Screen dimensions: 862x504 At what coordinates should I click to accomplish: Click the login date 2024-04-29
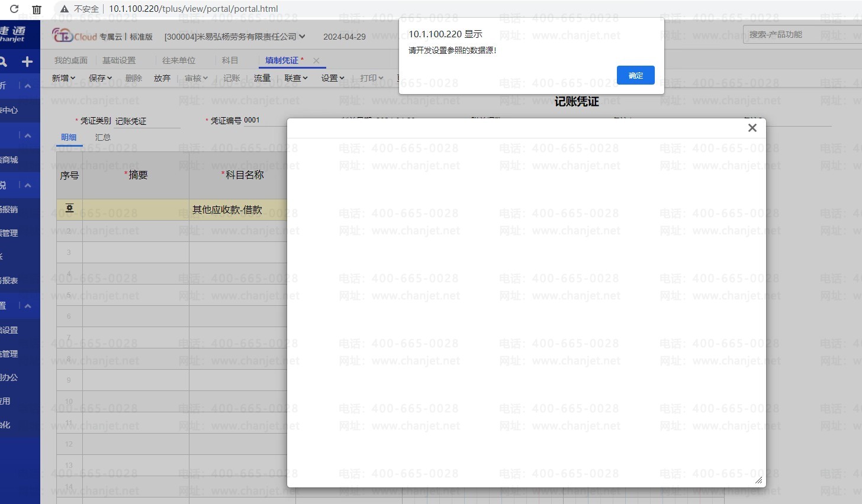(345, 37)
